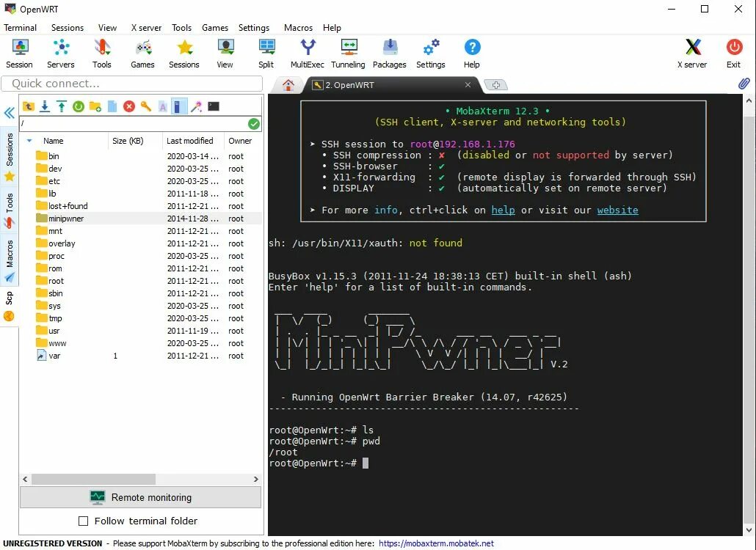Select the Scp vertical sidebar tab
Screen dimensions: 756x550
coord(9,307)
